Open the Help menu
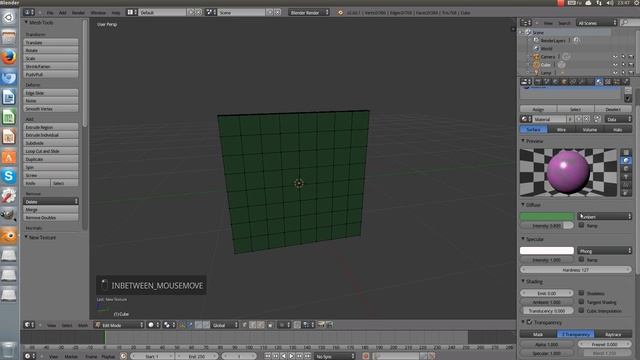640x360 pixels. click(116, 13)
